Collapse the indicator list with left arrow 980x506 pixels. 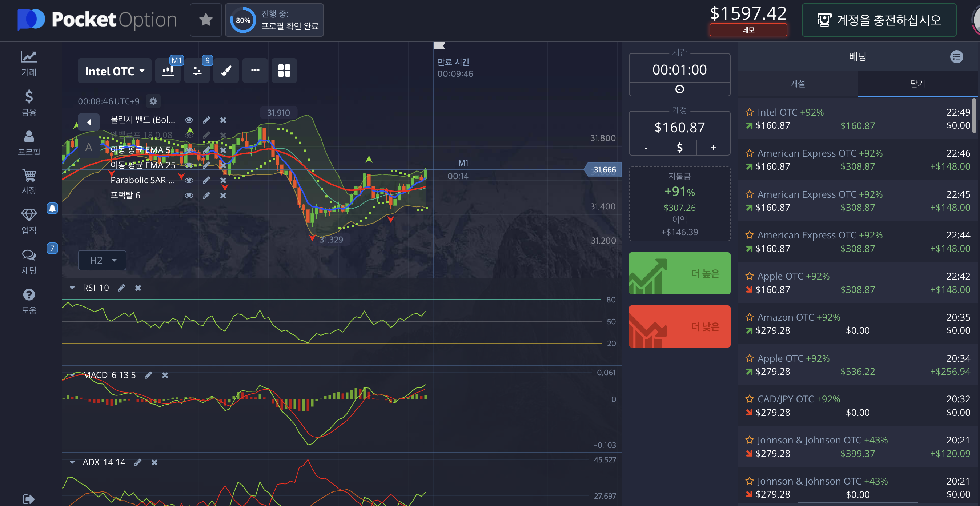click(x=89, y=122)
